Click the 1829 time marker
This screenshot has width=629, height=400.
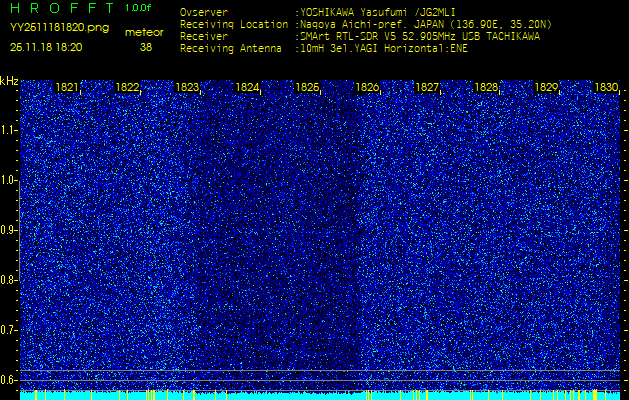[547, 87]
